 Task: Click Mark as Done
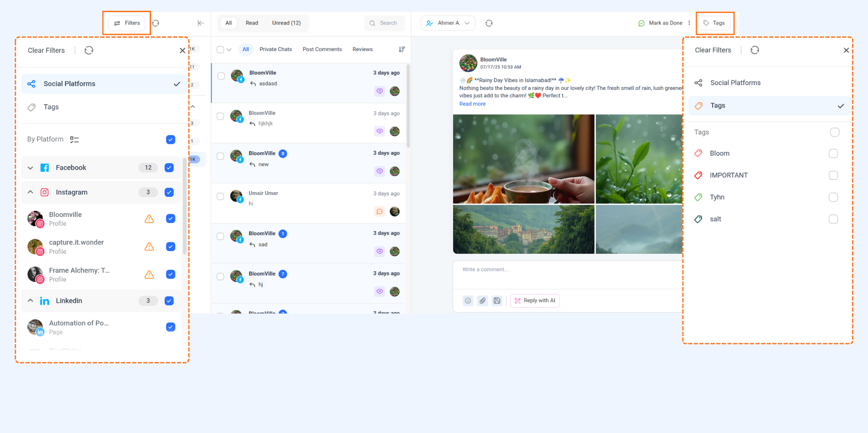point(660,23)
